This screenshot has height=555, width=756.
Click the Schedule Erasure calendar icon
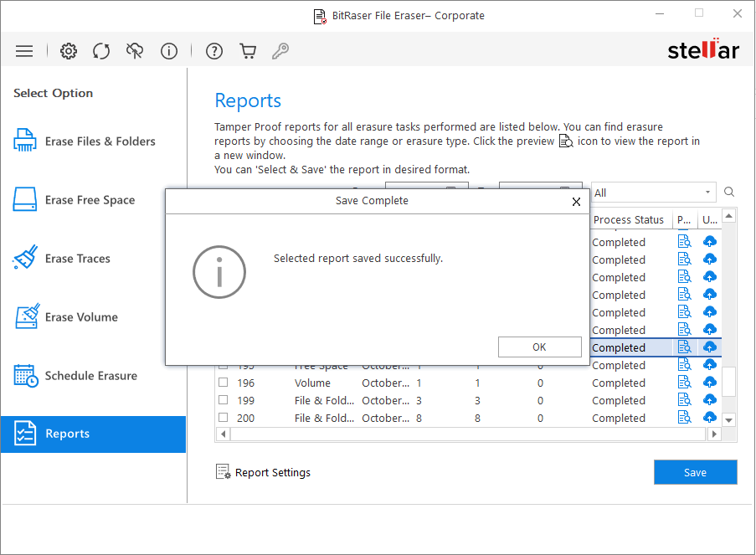tap(26, 376)
